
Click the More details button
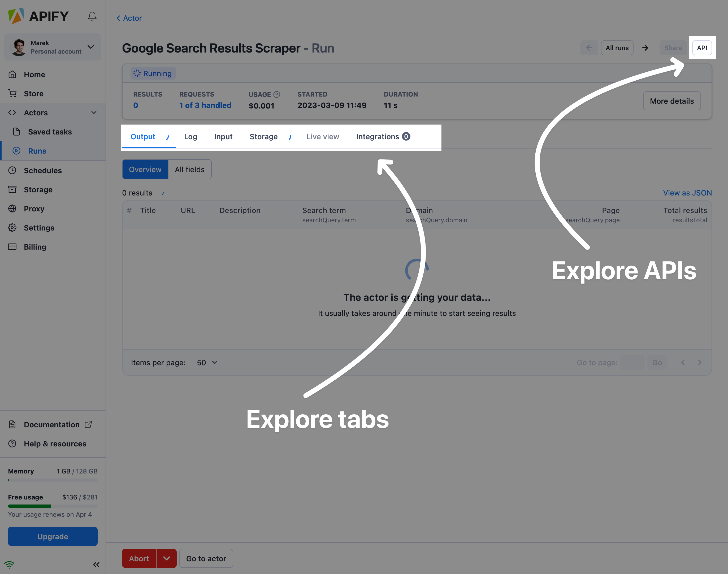coord(671,101)
